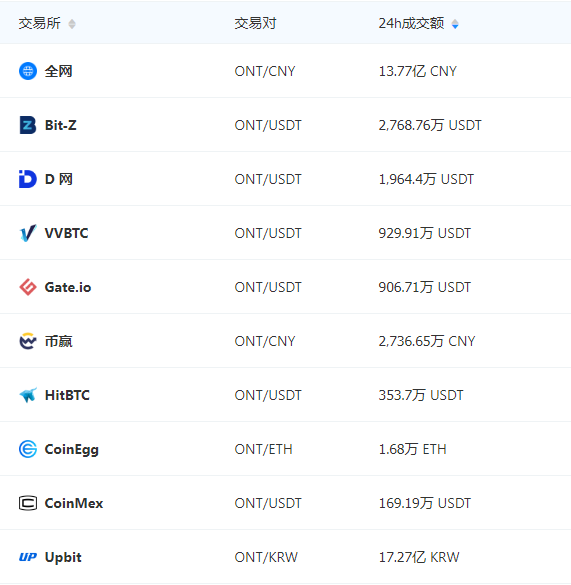This screenshot has height=585, width=571.
Task: Click the 交易所 column header
Action: click(40, 24)
